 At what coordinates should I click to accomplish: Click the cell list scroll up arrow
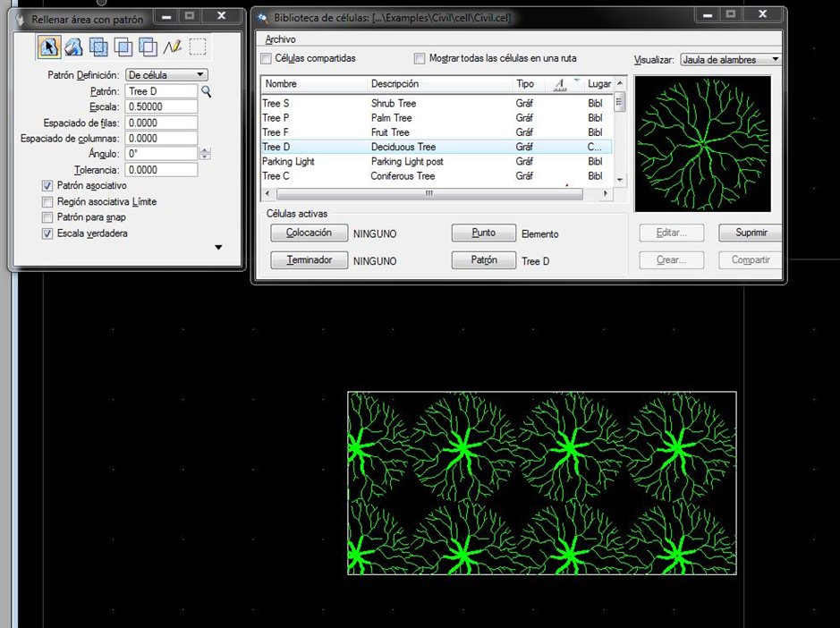coord(620,83)
